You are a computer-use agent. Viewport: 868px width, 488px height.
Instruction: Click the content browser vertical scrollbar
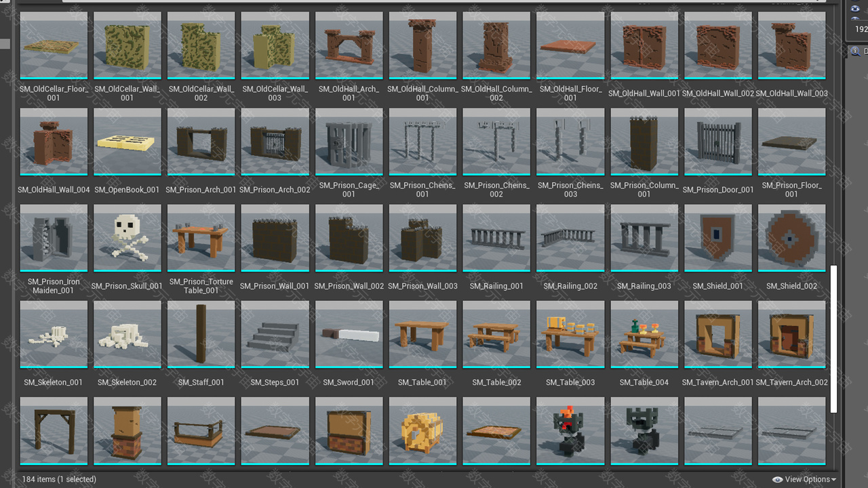click(x=834, y=339)
